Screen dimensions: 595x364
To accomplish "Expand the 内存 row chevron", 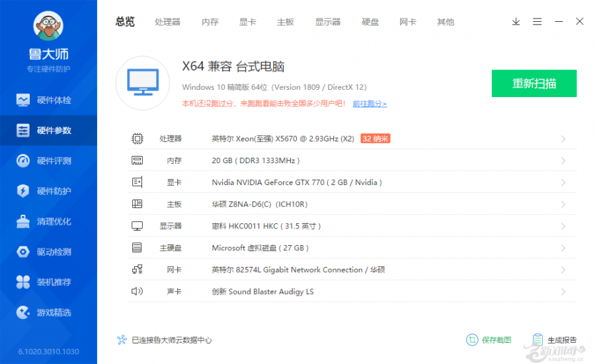I will tap(563, 161).
